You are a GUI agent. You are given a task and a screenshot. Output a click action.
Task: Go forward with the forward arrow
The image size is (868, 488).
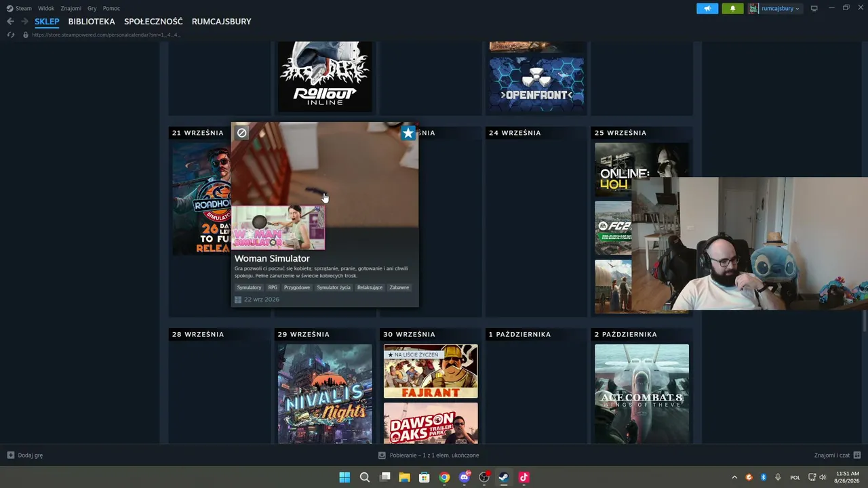pos(24,22)
